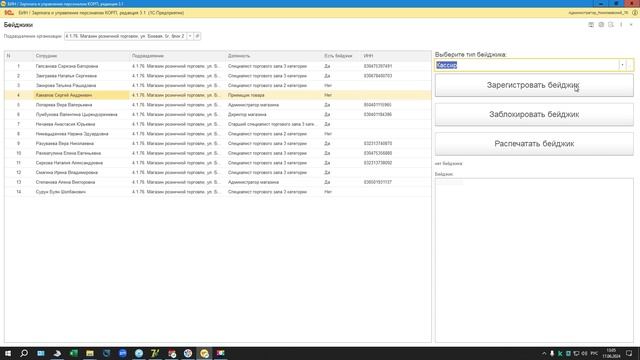This screenshot has width=640, height=360.
Task: Click the 1C logo main menu icon
Action: click(9, 13)
